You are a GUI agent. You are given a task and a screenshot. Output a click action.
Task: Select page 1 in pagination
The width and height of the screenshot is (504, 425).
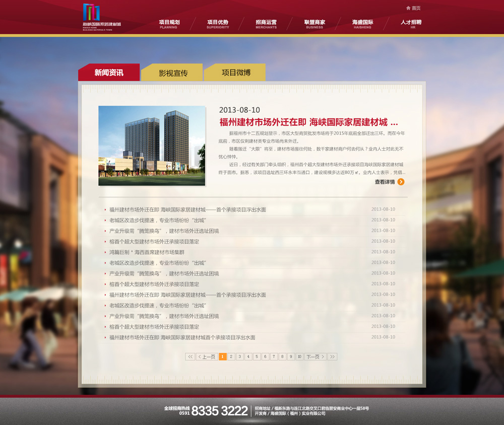223,357
